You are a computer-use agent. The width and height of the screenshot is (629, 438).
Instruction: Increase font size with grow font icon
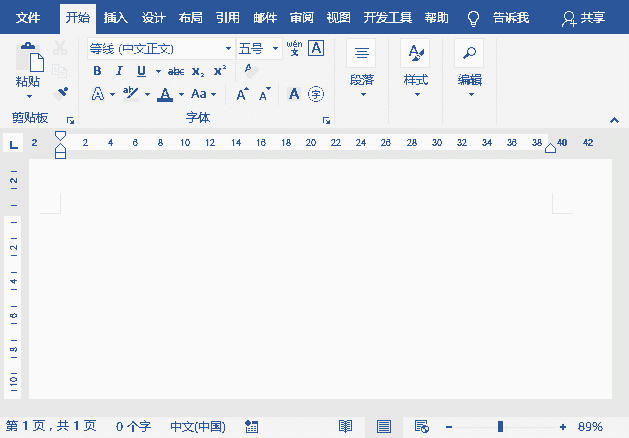click(x=243, y=94)
